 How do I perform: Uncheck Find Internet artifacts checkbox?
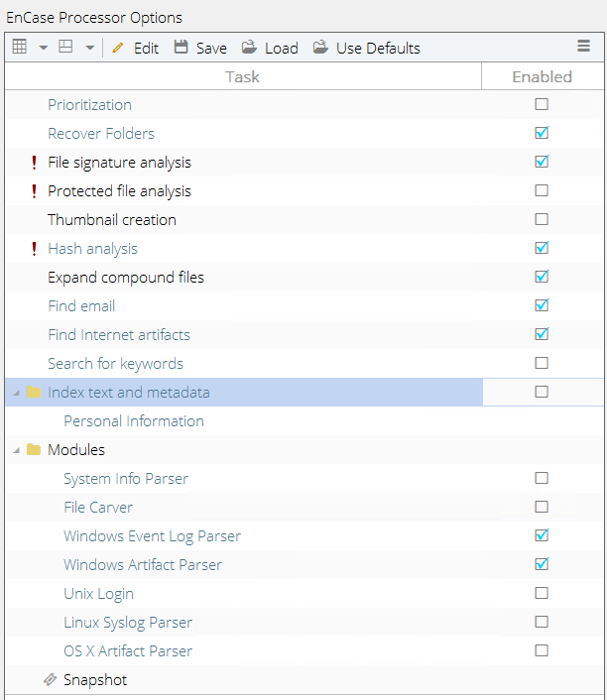tap(542, 334)
